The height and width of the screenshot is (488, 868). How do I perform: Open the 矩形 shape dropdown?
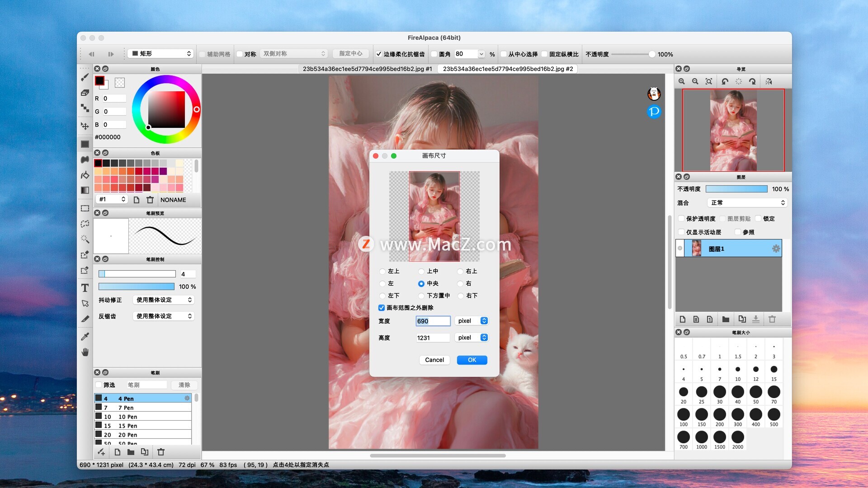160,53
